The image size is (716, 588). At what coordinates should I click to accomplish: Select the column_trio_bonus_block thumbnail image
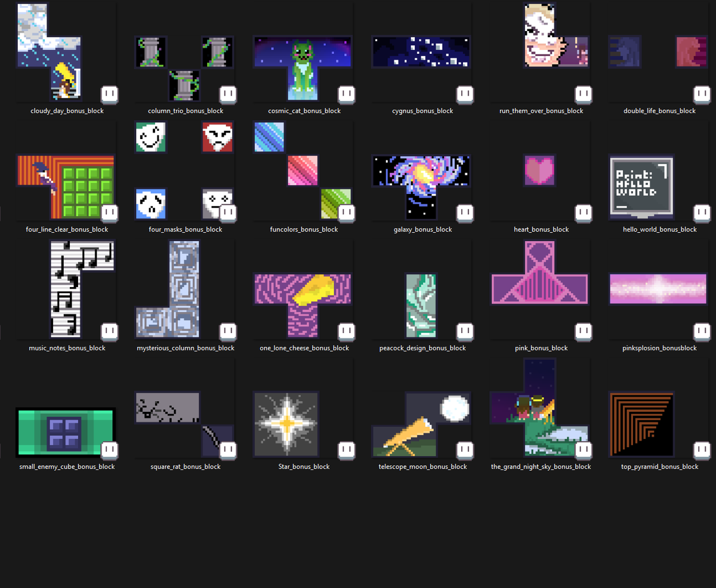(184, 68)
